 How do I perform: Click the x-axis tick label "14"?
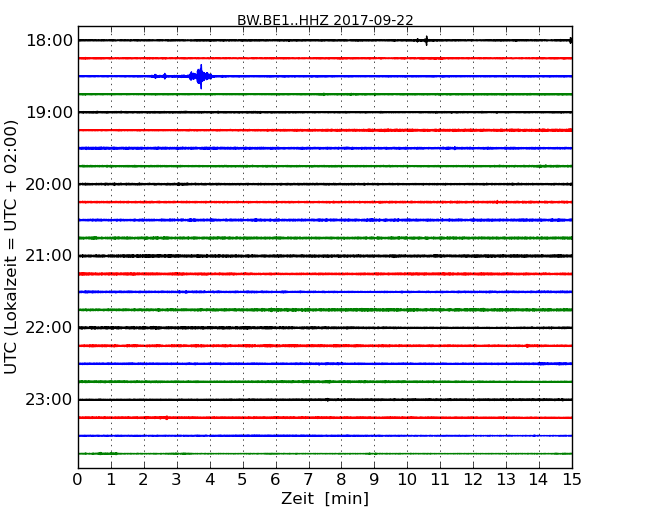539,479
